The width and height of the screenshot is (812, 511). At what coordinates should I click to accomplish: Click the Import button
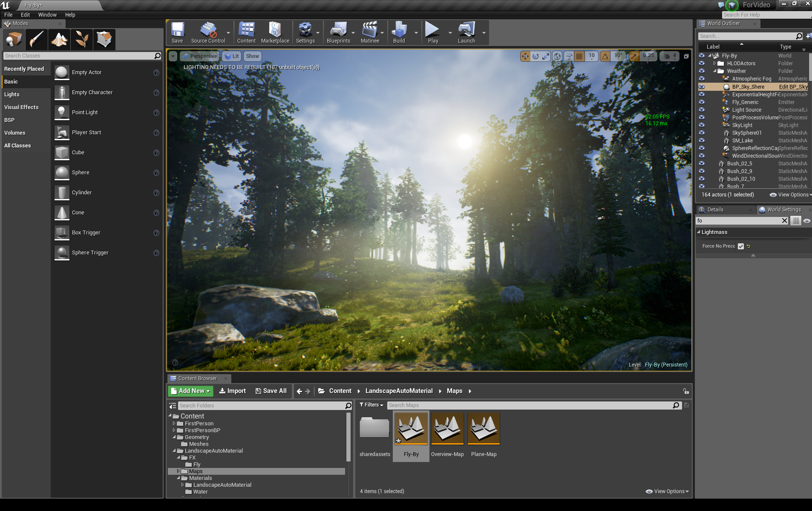click(x=232, y=391)
